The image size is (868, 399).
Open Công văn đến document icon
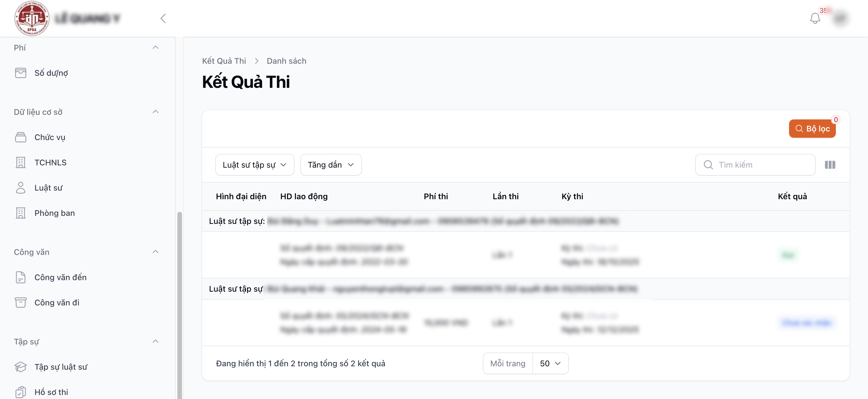click(x=21, y=277)
